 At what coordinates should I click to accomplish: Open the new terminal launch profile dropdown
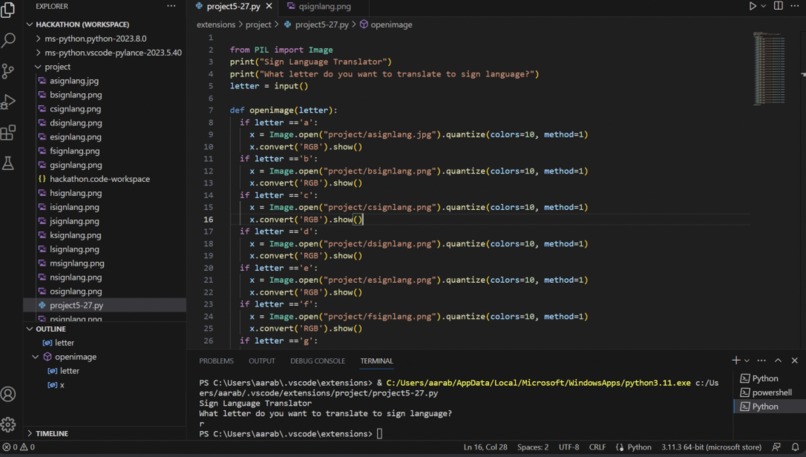pyautogui.click(x=747, y=361)
